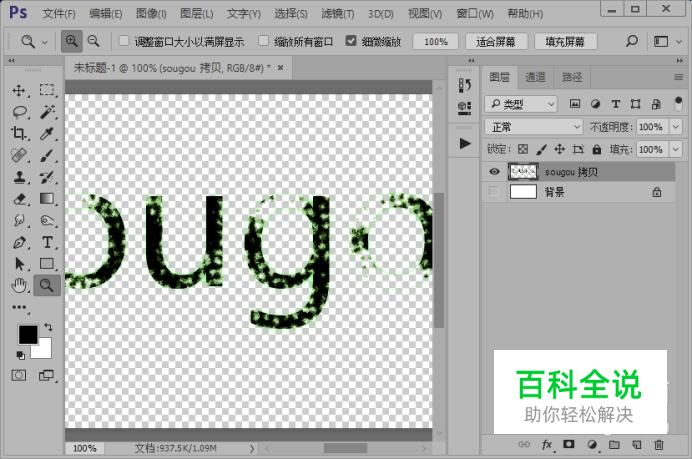The width and height of the screenshot is (692, 459).
Task: Open the search magnifier in options bar
Action: tap(632, 41)
